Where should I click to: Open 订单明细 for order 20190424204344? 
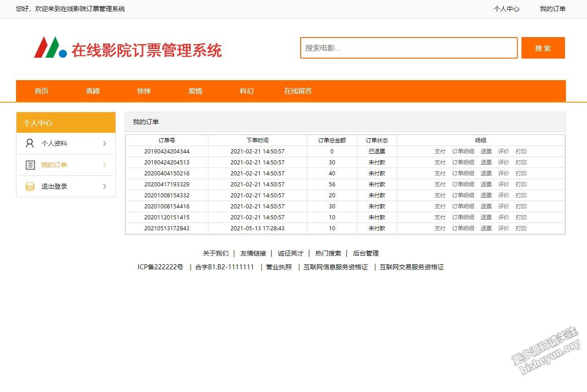[x=463, y=151]
